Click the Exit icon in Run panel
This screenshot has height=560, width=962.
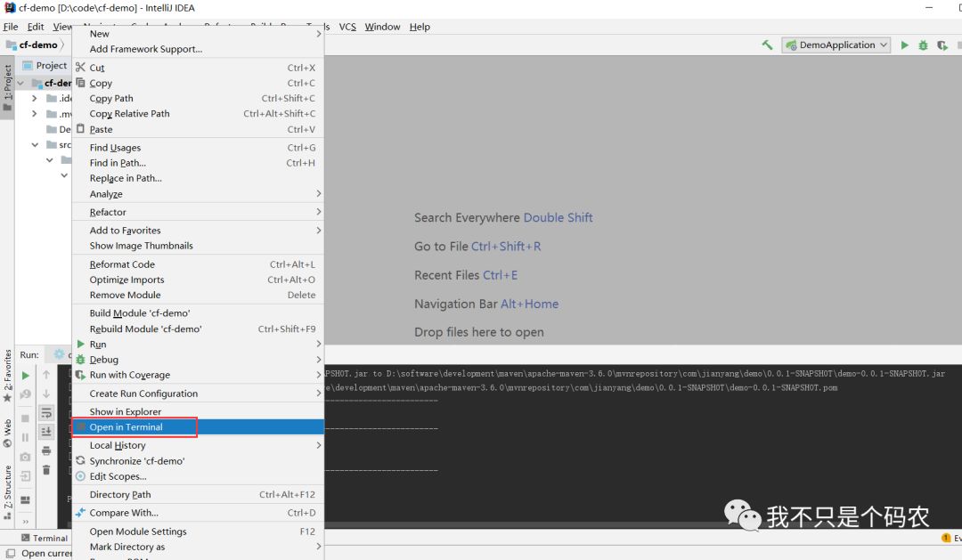pos(25,475)
